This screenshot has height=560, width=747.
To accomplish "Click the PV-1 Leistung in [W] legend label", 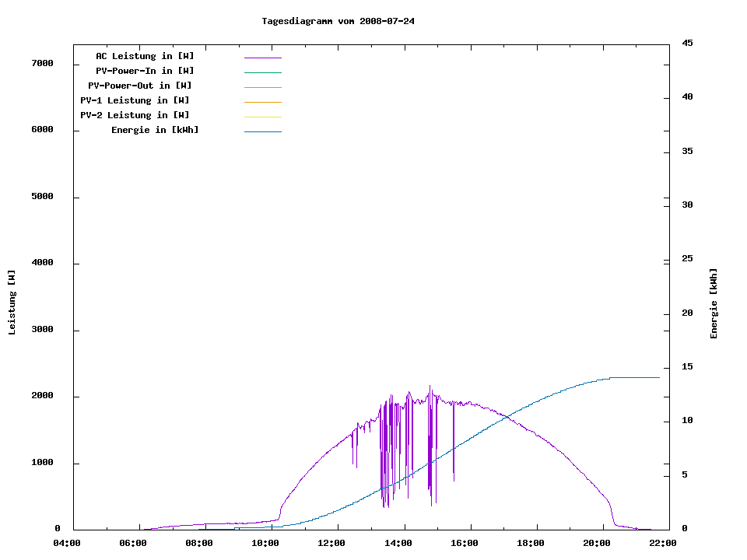I will [135, 100].
